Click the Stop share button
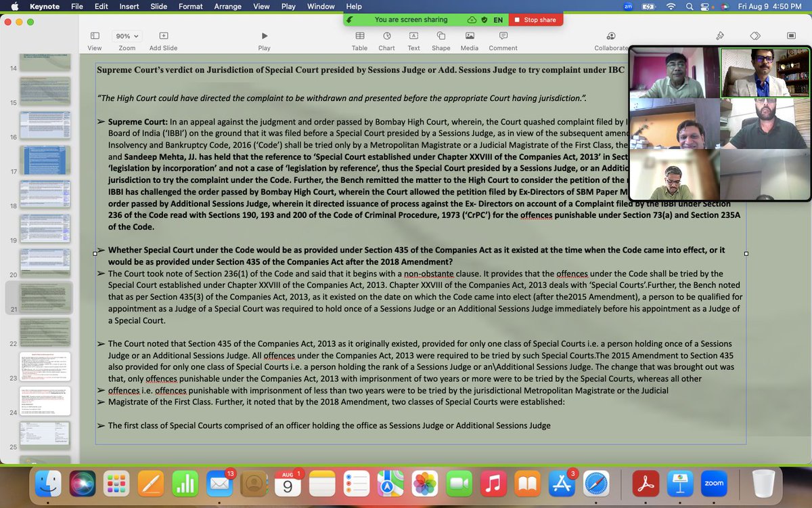 [535, 20]
